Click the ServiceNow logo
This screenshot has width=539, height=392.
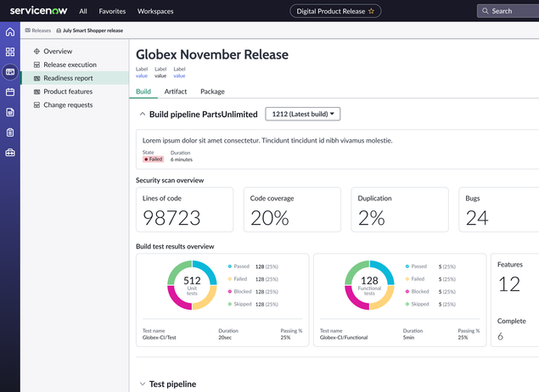pyautogui.click(x=38, y=11)
